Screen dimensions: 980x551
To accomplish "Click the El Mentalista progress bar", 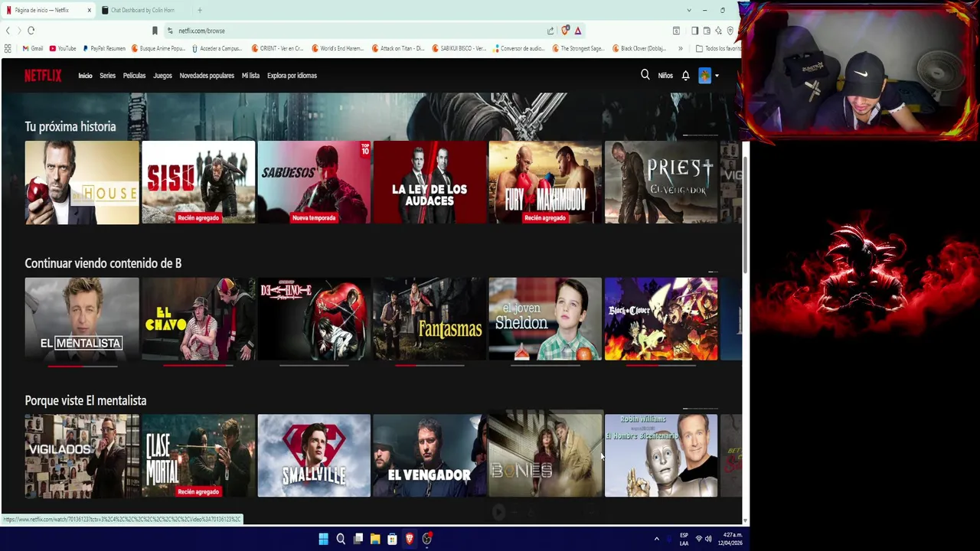I will coord(83,366).
